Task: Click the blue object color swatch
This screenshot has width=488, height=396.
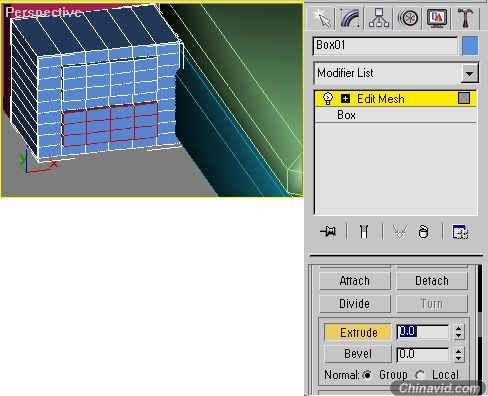Action: [x=470, y=46]
